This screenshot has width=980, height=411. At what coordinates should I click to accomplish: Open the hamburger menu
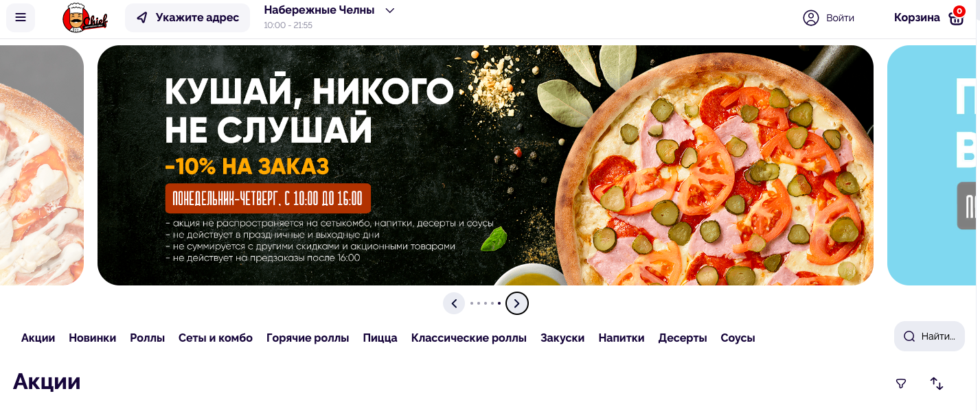pos(21,17)
